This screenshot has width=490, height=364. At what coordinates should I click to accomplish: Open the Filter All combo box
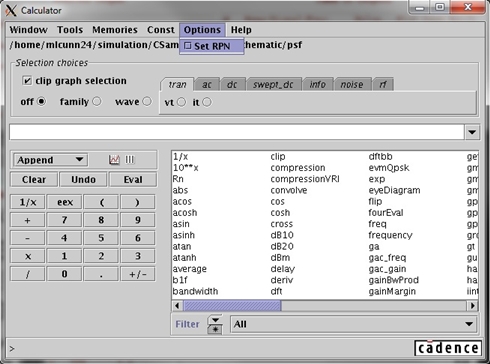354,324
